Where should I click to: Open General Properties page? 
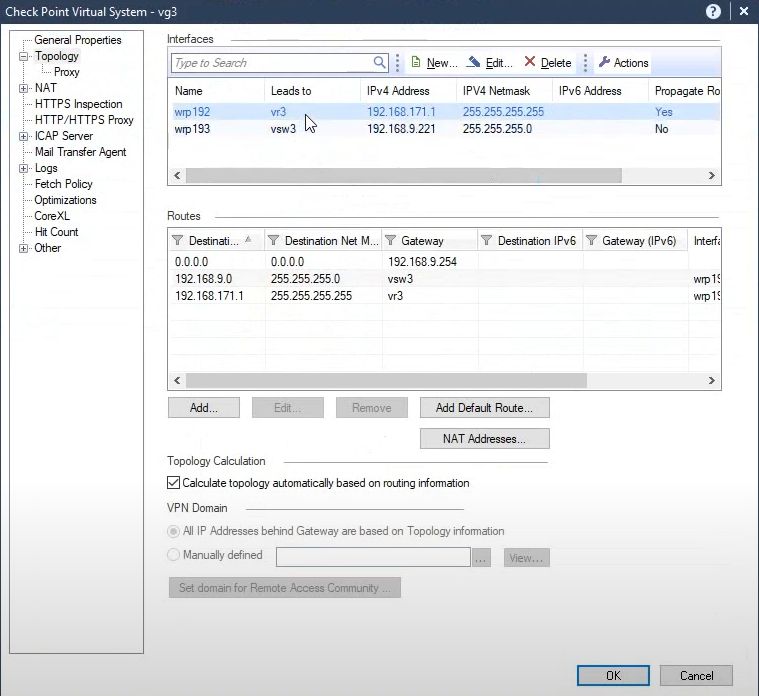point(77,40)
